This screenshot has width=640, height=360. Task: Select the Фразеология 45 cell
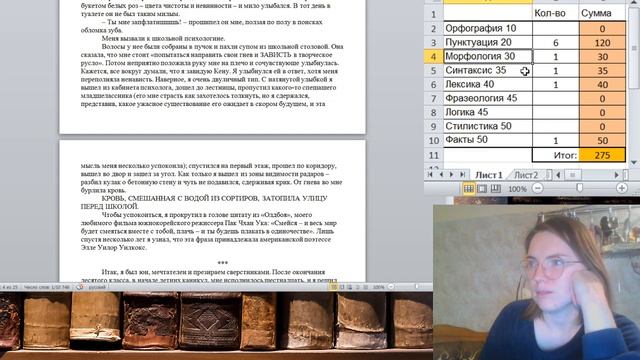[x=488, y=98]
